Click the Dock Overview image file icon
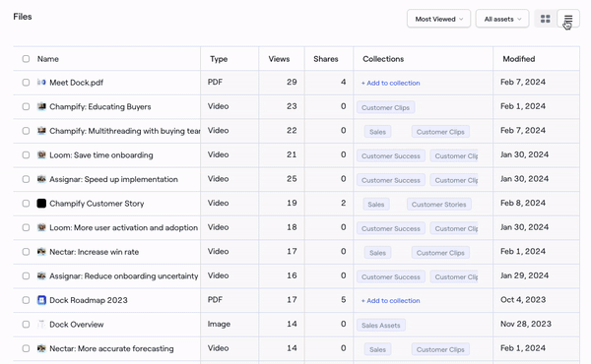The width and height of the screenshot is (591, 364). [41, 324]
